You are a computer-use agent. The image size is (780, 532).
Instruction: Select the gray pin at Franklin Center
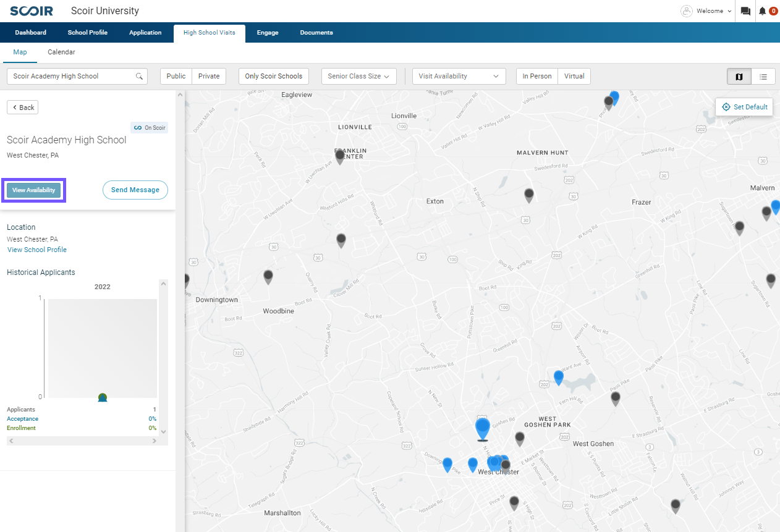click(339, 157)
